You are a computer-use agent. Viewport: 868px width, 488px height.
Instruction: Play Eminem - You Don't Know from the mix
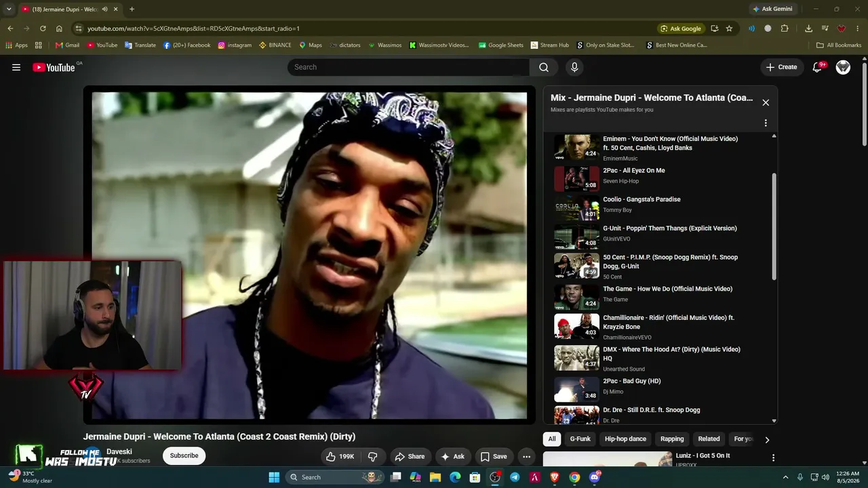click(x=661, y=148)
